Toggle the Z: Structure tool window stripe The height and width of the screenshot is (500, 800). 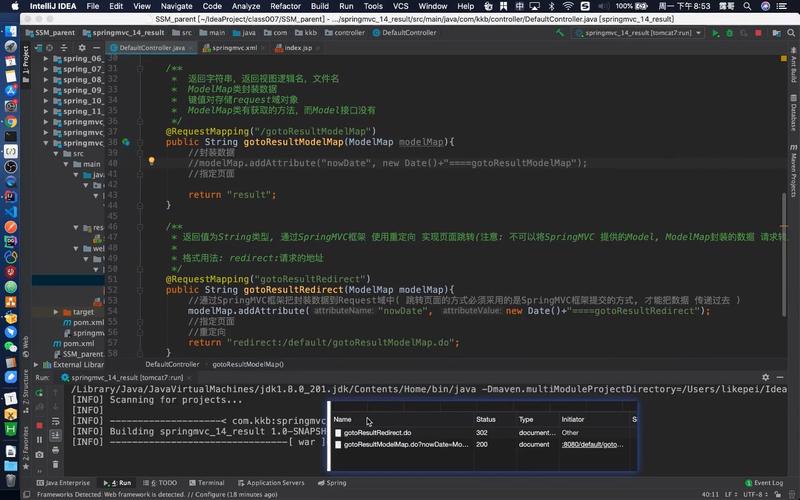click(x=26, y=392)
